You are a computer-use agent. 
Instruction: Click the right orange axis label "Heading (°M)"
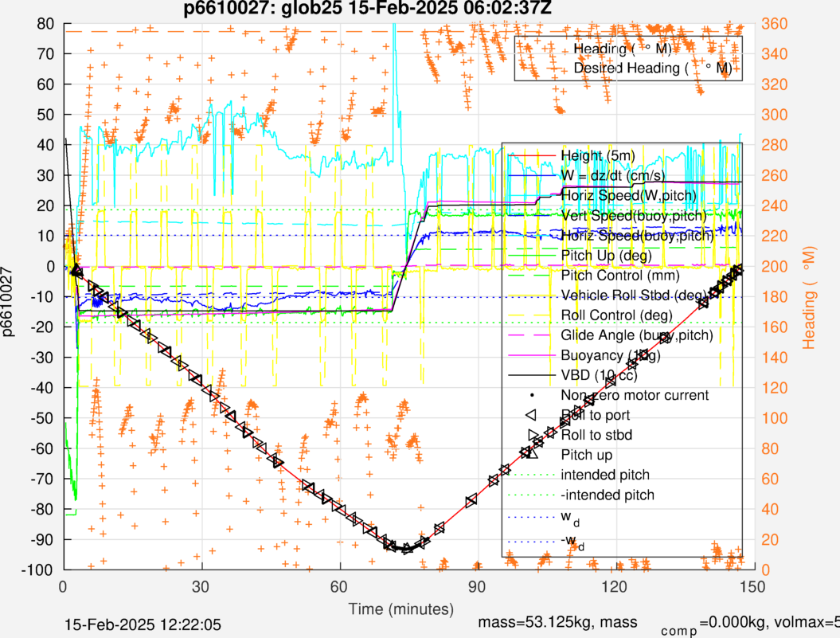pos(809,298)
